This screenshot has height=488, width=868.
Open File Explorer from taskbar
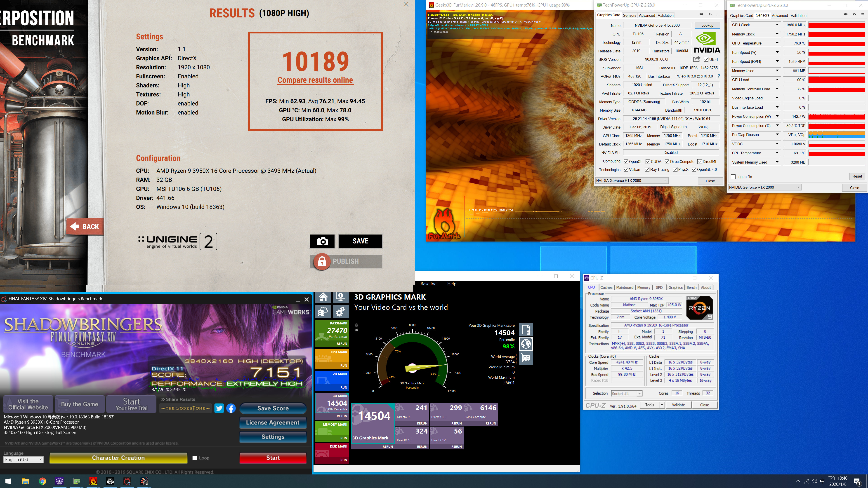coord(25,481)
